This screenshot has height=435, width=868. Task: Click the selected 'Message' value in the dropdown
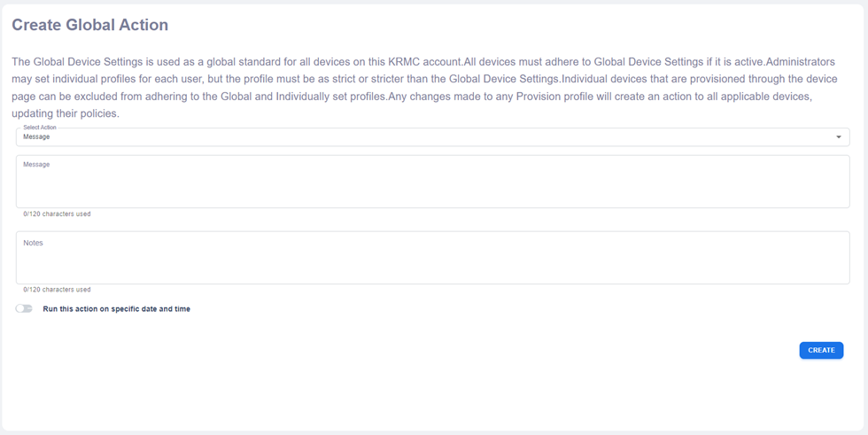pyautogui.click(x=36, y=137)
